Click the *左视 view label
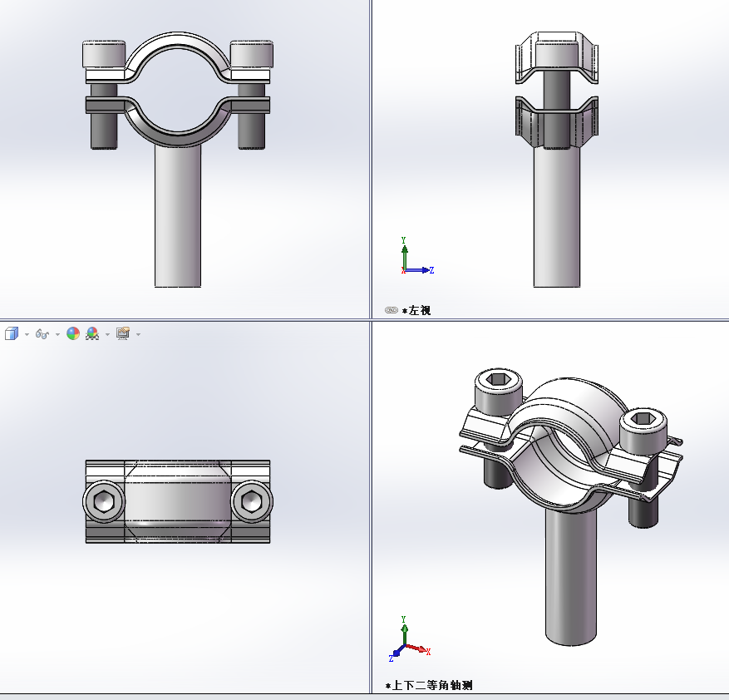 pyautogui.click(x=416, y=310)
